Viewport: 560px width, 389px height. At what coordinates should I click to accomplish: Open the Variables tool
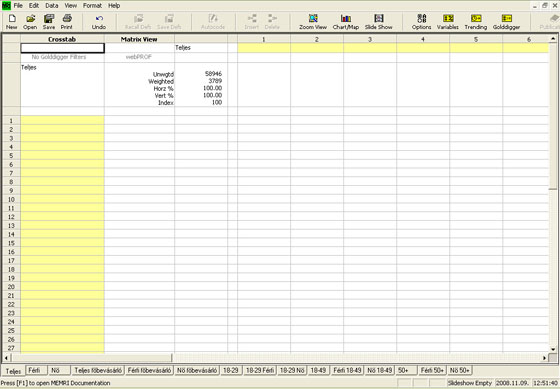tap(448, 21)
